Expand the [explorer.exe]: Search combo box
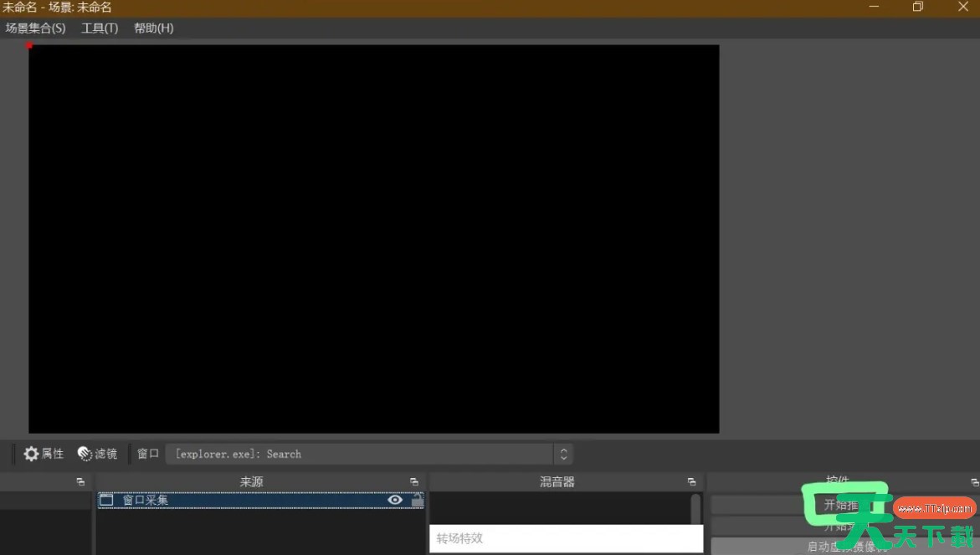The width and height of the screenshot is (980, 555). click(360, 454)
